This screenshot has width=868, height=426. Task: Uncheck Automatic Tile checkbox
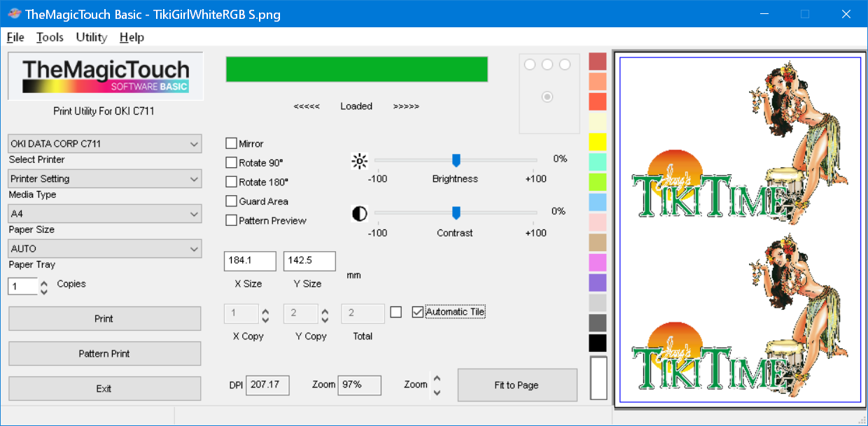click(418, 312)
